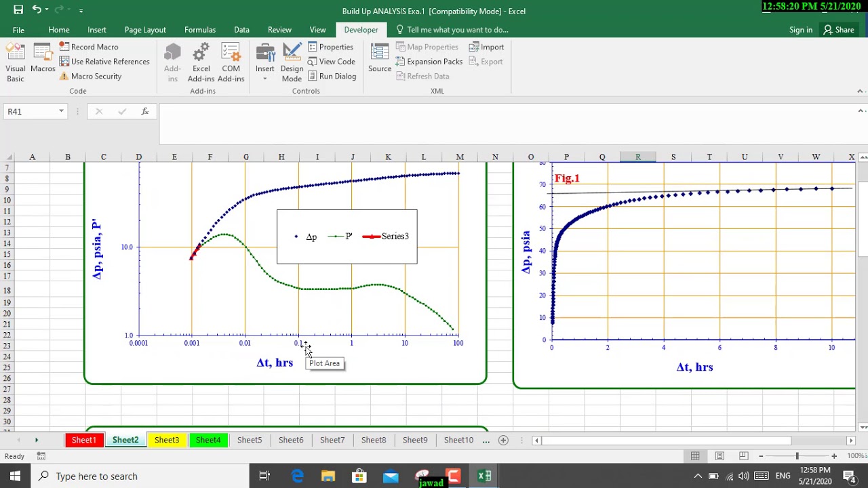Switch to Page Break Preview
868x488 pixels.
point(744,456)
